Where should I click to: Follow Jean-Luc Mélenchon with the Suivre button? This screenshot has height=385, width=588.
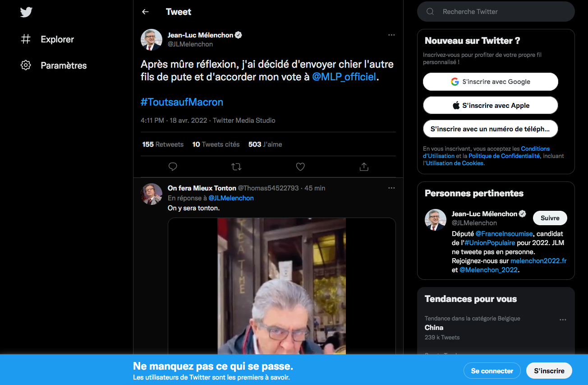pyautogui.click(x=550, y=218)
